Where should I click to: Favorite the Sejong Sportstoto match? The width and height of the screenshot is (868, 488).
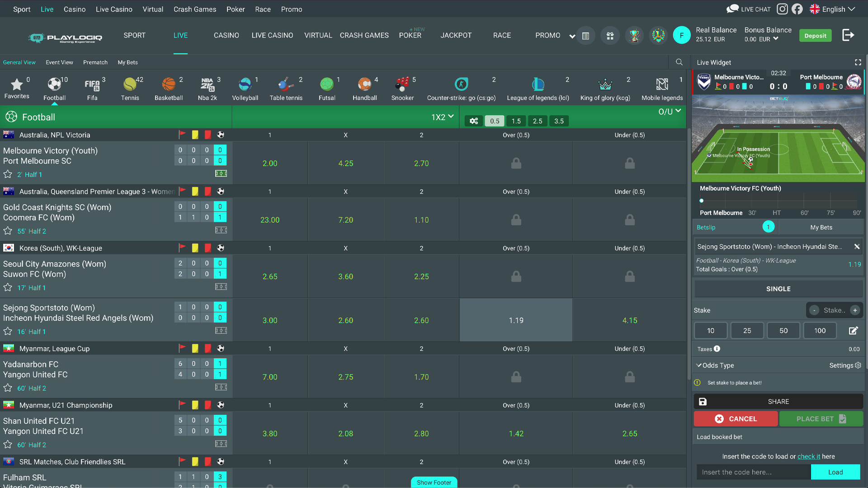pyautogui.click(x=8, y=331)
